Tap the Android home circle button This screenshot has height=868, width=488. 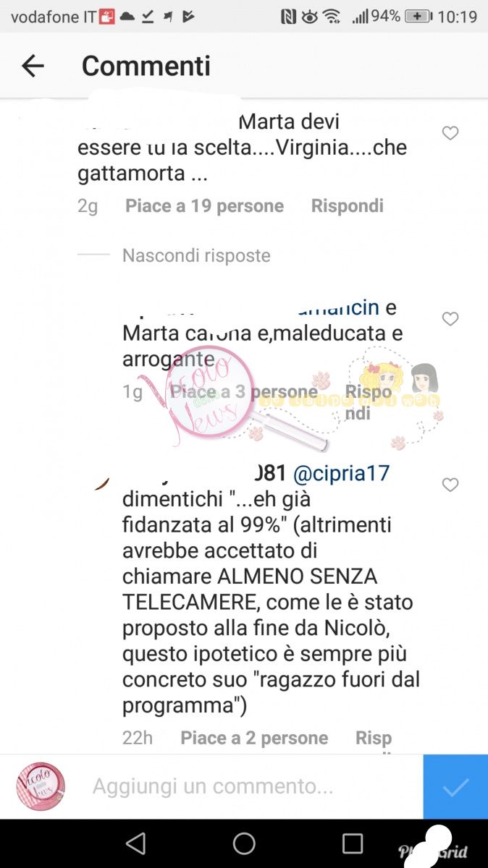pos(244,843)
